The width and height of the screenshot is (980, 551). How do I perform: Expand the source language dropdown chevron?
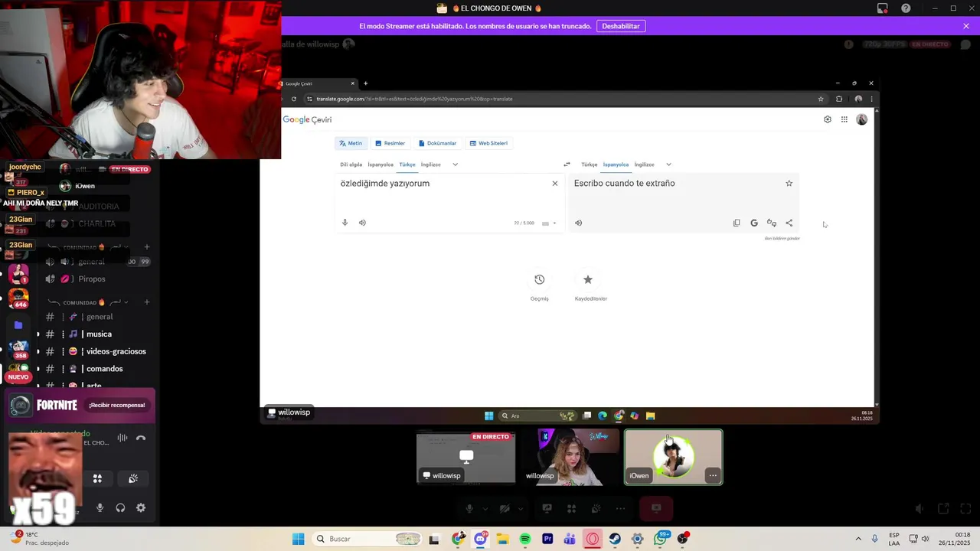point(455,165)
